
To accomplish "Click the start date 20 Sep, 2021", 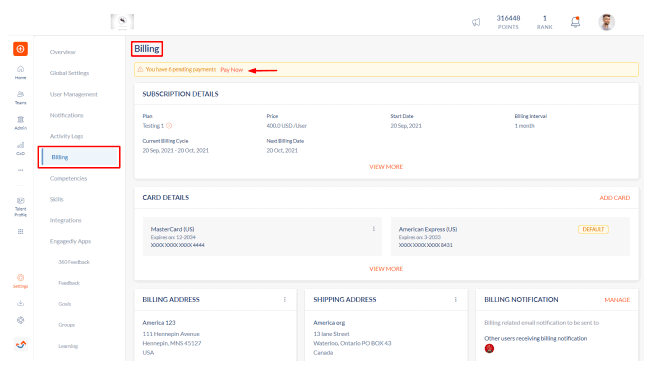I will [x=406, y=126].
